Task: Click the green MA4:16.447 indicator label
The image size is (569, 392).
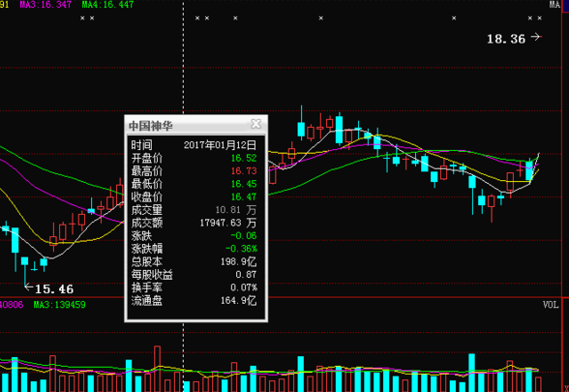Action: tap(107, 5)
